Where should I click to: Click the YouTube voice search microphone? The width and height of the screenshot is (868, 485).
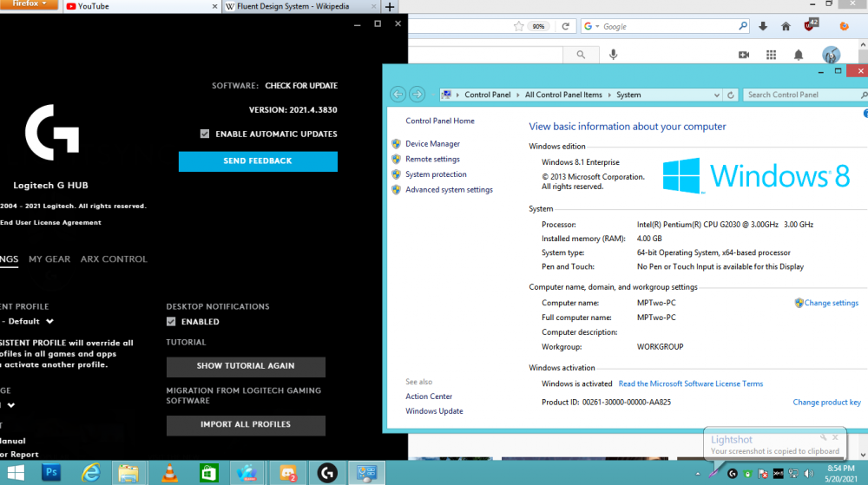613,54
